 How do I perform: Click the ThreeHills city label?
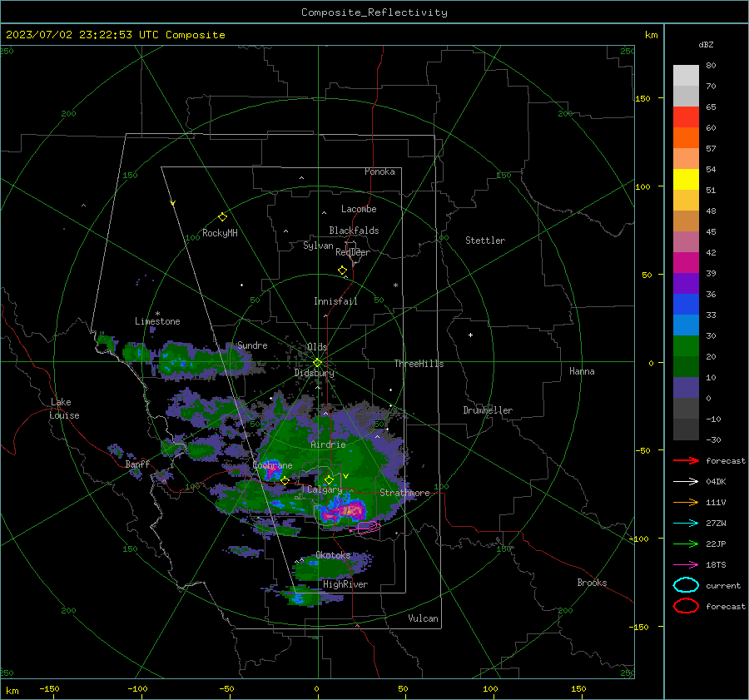[419, 364]
